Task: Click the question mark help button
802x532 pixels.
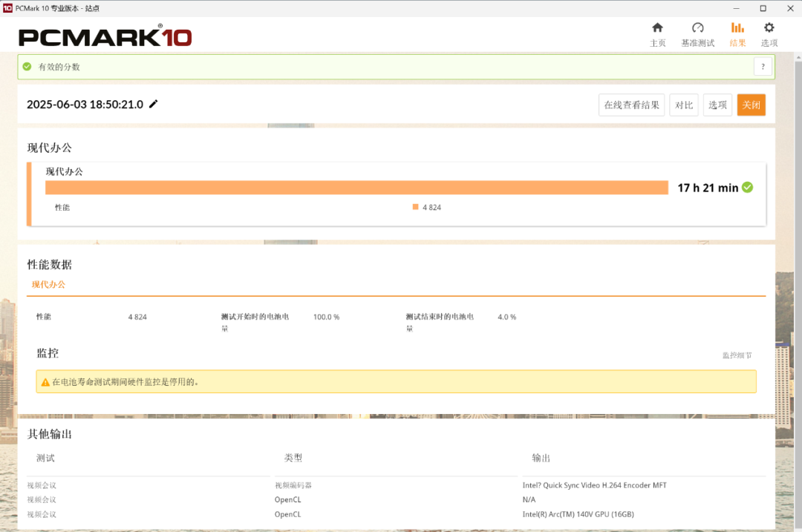Action: [x=763, y=67]
